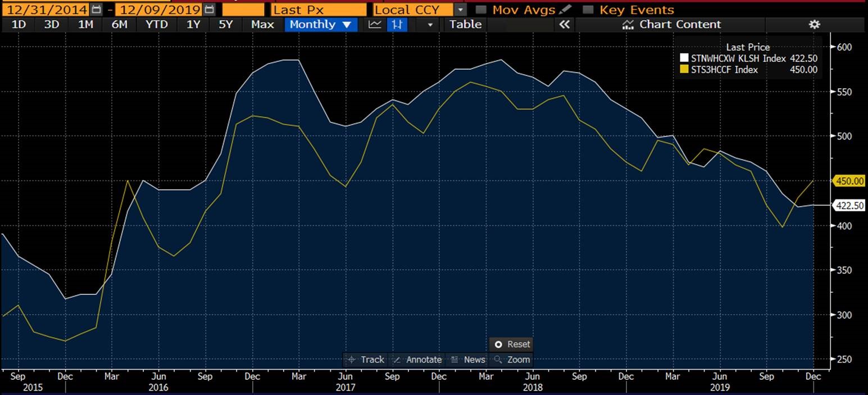Open the end date calendar picker
Viewport: 868px width, 395px height.
point(210,10)
